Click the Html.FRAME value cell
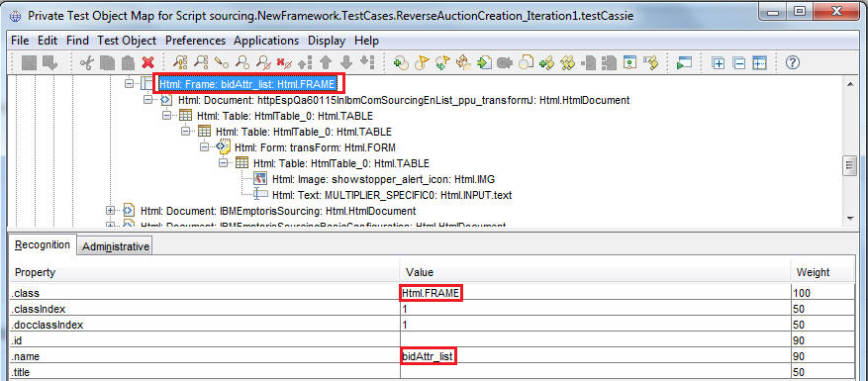 (x=595, y=293)
